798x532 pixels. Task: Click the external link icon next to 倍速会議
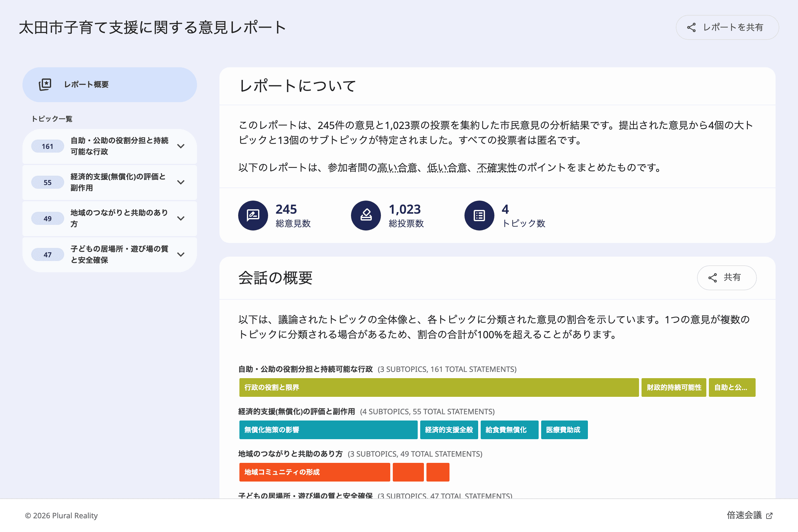[769, 515]
